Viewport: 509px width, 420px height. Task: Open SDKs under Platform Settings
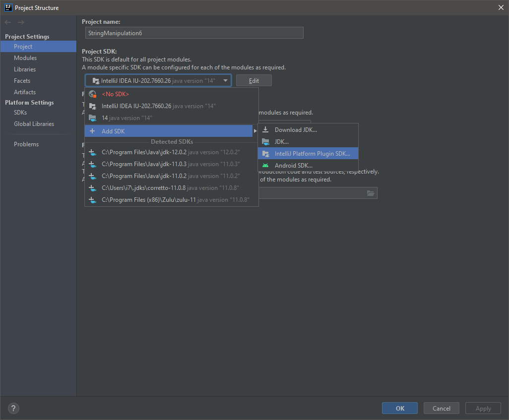click(38, 112)
